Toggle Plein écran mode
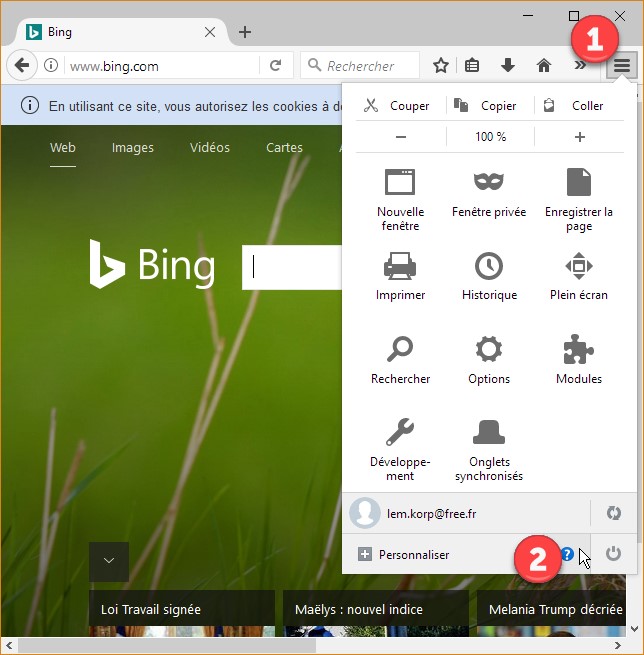This screenshot has width=644, height=655. pos(579,276)
